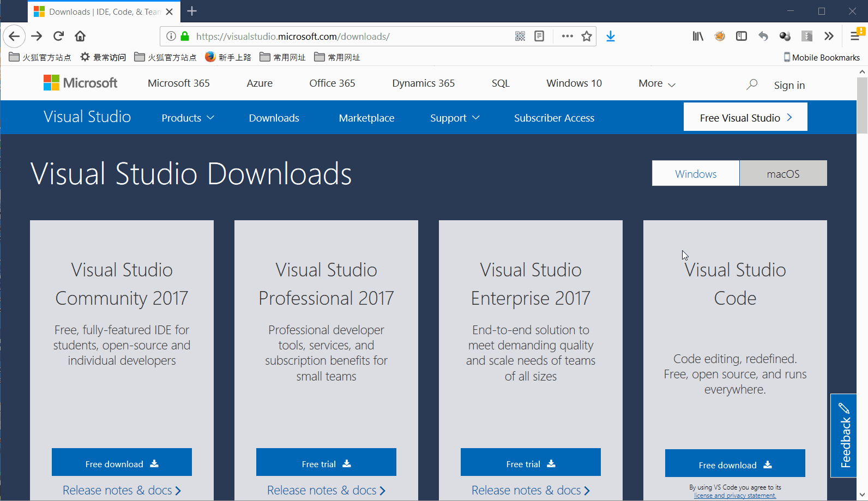
Task: Open the Marketplace nav item
Action: (x=366, y=118)
